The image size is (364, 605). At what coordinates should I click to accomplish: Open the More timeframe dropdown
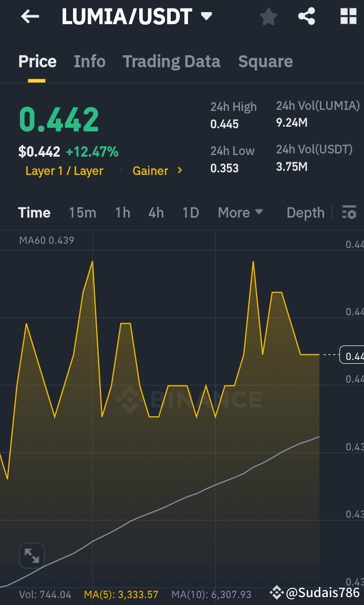240,212
